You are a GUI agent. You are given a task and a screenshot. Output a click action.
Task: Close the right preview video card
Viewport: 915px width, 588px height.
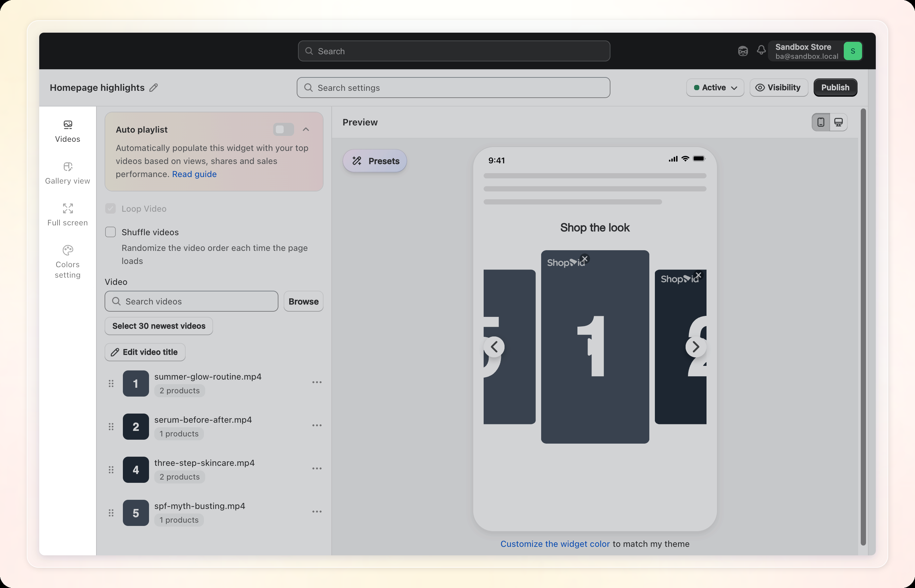click(x=698, y=275)
